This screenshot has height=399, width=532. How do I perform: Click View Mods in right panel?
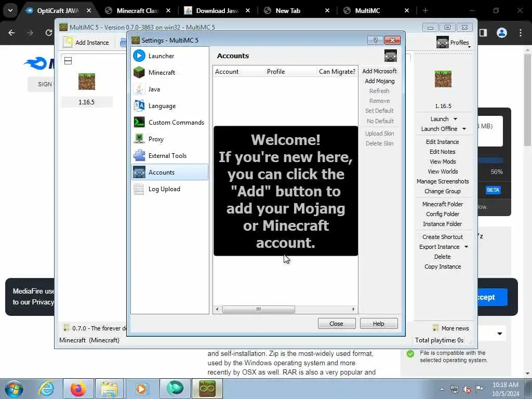443,162
